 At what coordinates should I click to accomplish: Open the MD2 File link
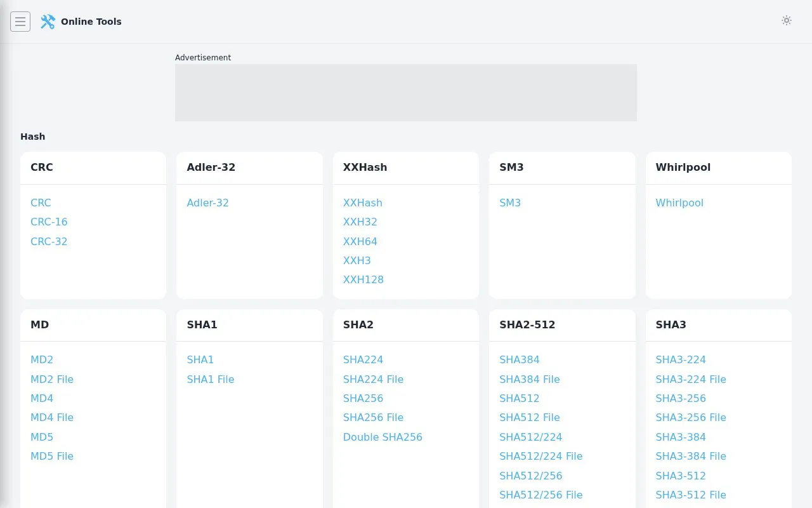[x=52, y=379]
